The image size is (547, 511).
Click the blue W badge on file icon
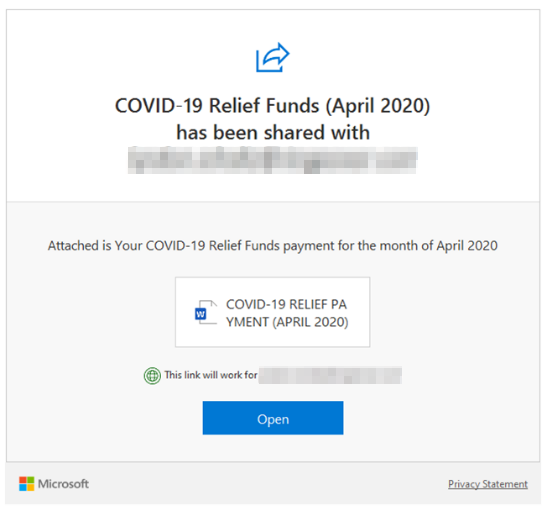200,314
